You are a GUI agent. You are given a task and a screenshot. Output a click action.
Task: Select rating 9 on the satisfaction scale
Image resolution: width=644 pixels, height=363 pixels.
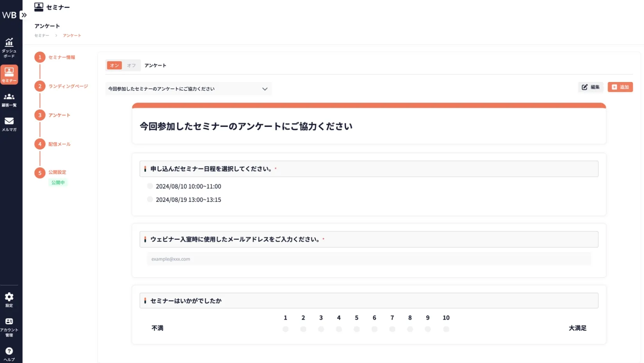click(x=428, y=329)
